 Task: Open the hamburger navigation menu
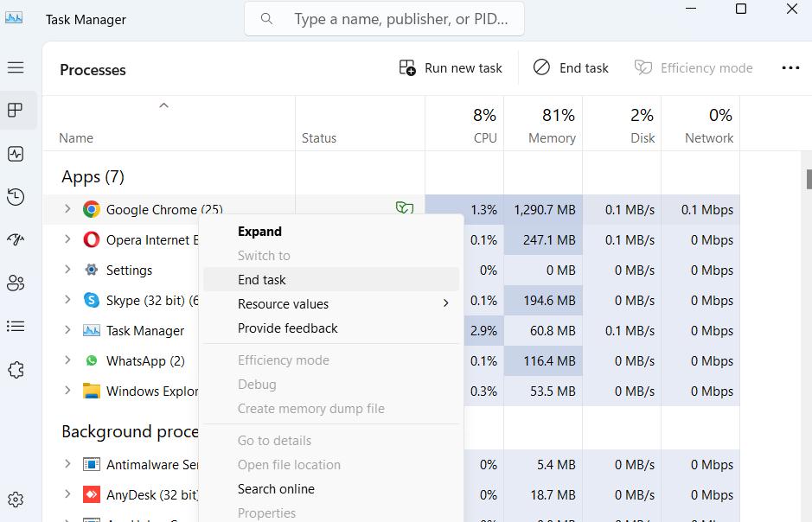click(16, 67)
